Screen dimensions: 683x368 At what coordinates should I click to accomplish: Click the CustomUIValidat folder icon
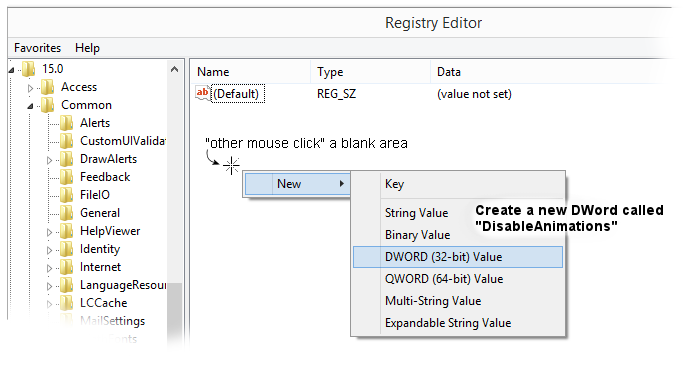click(x=66, y=141)
